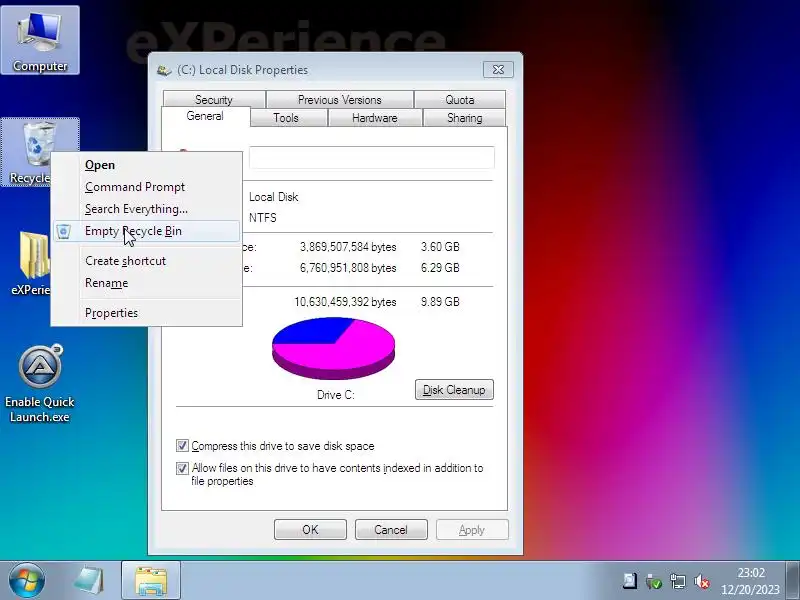Screen dimensions: 800x600
Task: Choose Open in the context menu
Action: tap(146, 165)
